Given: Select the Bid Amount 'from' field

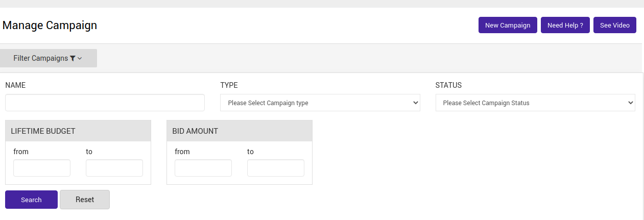Looking at the screenshot, I should click(x=203, y=168).
